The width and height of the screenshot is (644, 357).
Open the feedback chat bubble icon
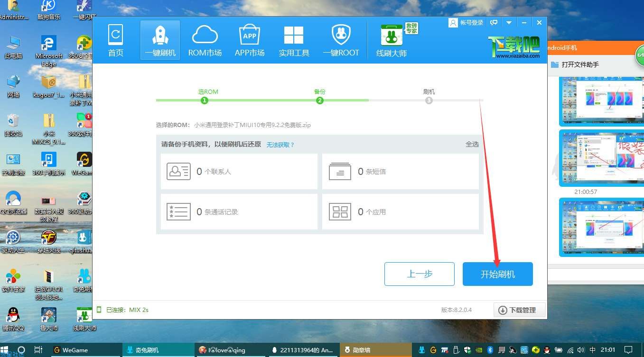(494, 23)
